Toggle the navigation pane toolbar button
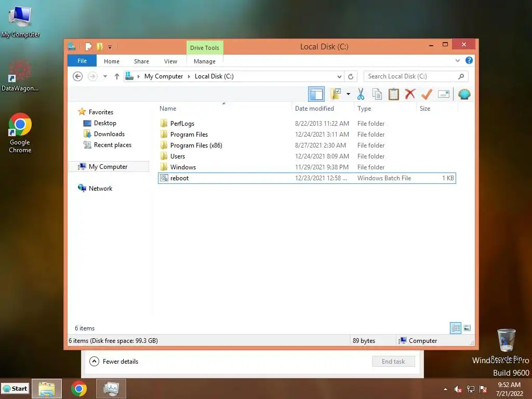 (316, 94)
